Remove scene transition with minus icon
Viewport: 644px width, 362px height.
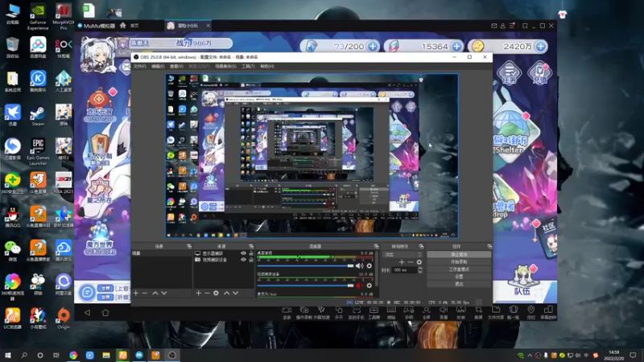pos(411,262)
